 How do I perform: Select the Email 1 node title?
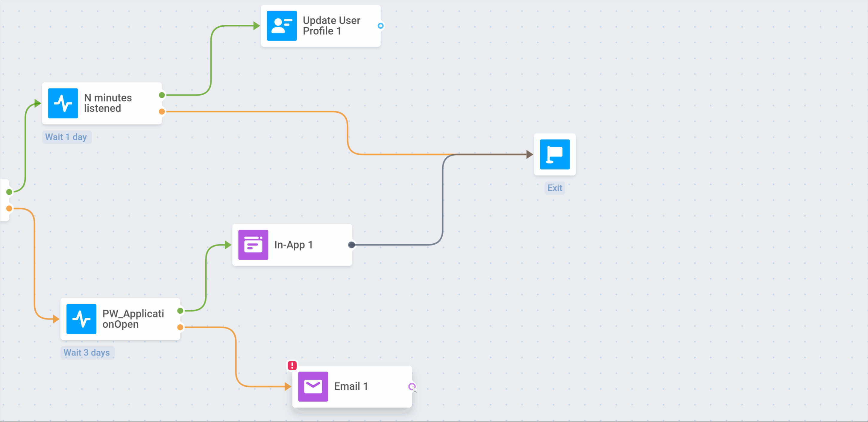coord(351,386)
